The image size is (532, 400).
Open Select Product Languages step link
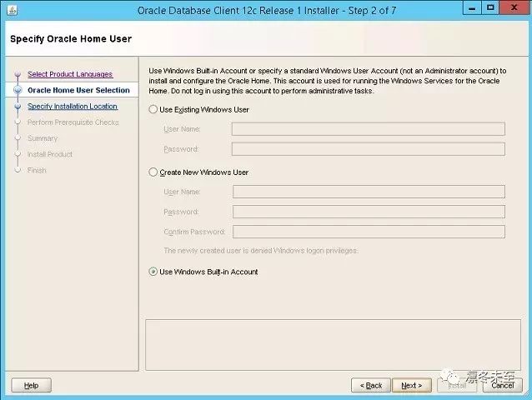click(70, 74)
